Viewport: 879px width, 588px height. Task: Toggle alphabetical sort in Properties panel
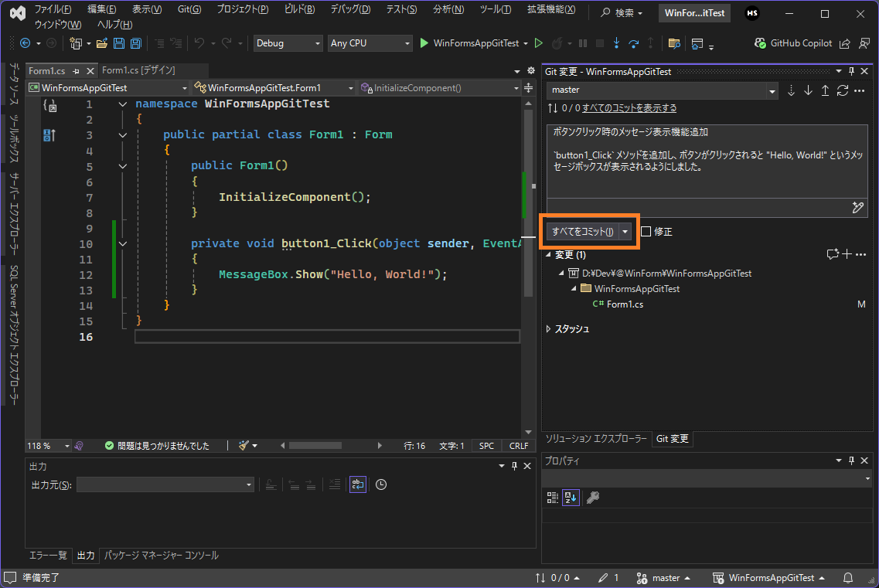[571, 498]
